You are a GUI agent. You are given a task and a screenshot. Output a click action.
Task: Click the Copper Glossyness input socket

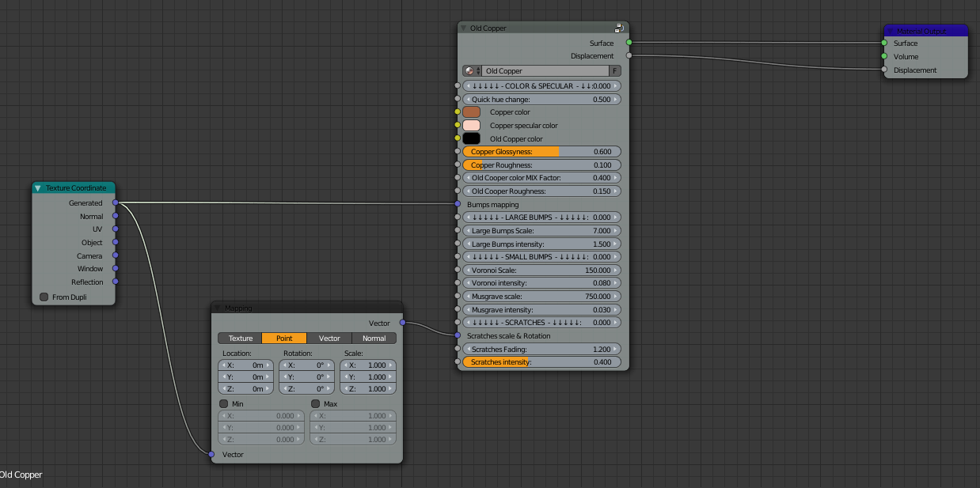click(x=458, y=152)
